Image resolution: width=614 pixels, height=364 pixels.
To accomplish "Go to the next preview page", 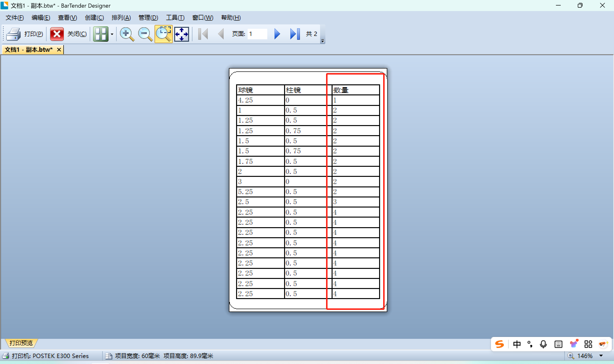I will point(277,34).
